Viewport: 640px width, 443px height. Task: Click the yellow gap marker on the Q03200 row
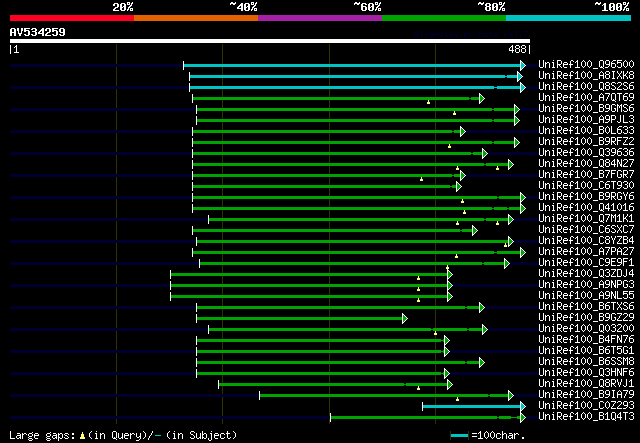click(436, 333)
